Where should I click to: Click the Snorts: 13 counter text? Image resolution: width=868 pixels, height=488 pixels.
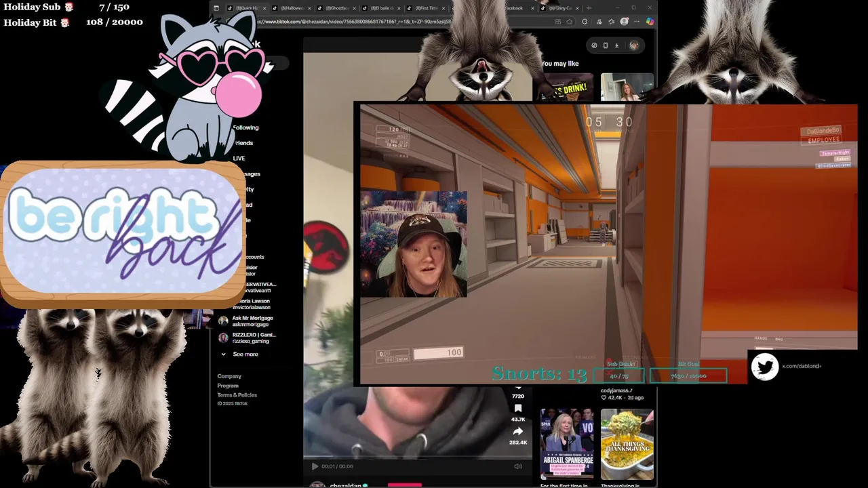(x=539, y=373)
